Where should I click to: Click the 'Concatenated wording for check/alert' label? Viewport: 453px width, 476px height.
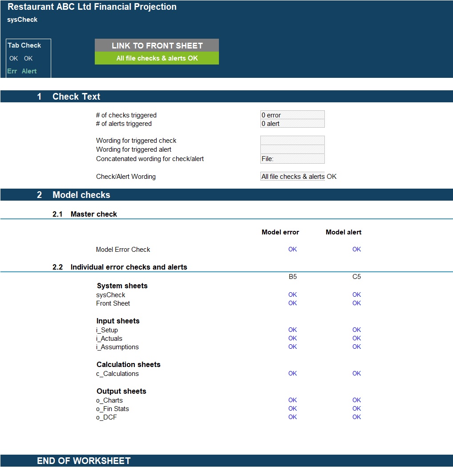click(x=150, y=159)
